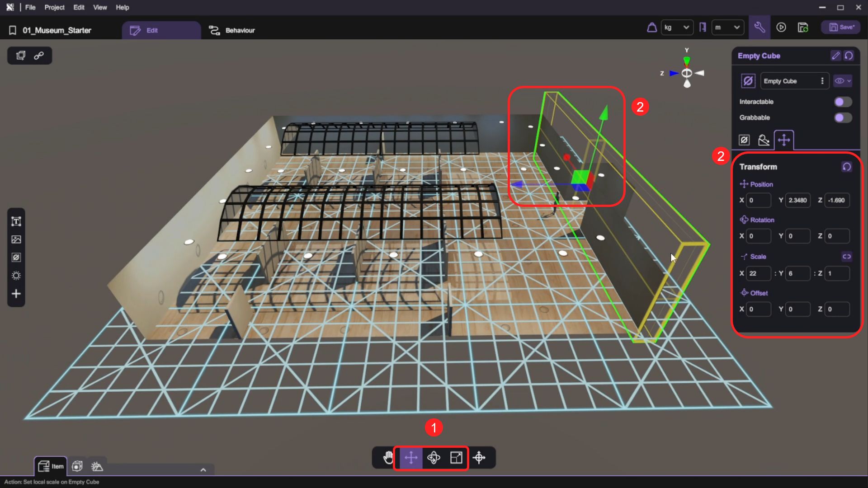Viewport: 868px width, 488px height.
Task: Toggle Empty Cube visibility eye icon
Action: (840, 81)
